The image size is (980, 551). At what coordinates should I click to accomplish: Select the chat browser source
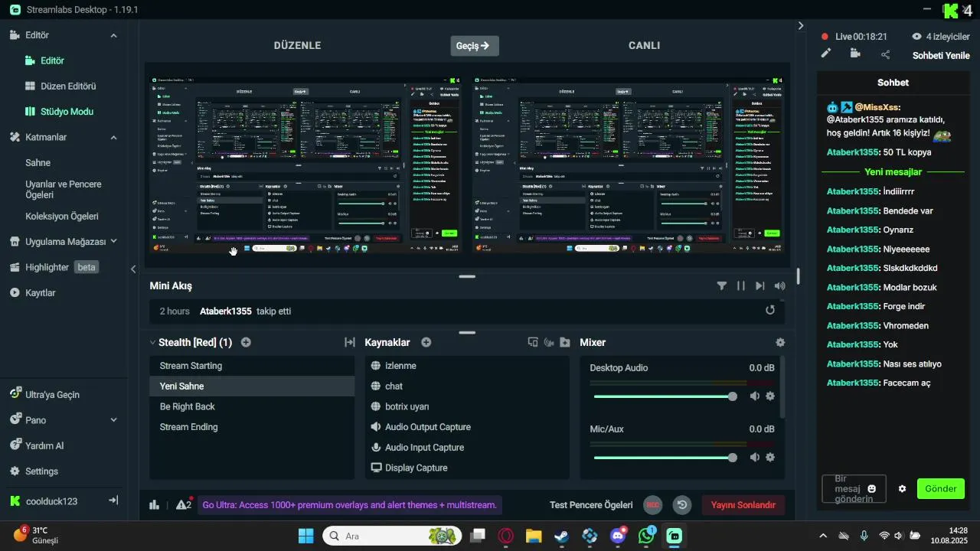[x=467, y=386]
